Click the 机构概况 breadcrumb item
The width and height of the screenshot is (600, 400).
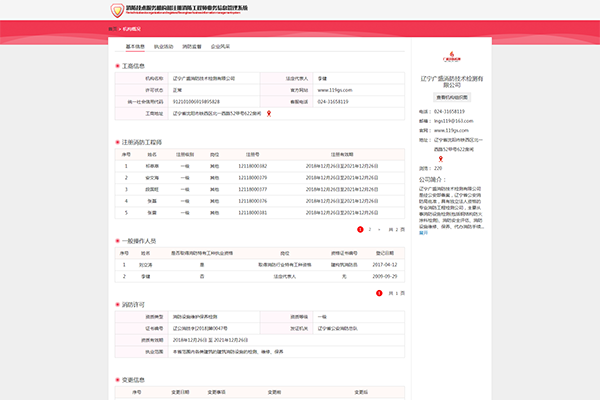click(132, 29)
